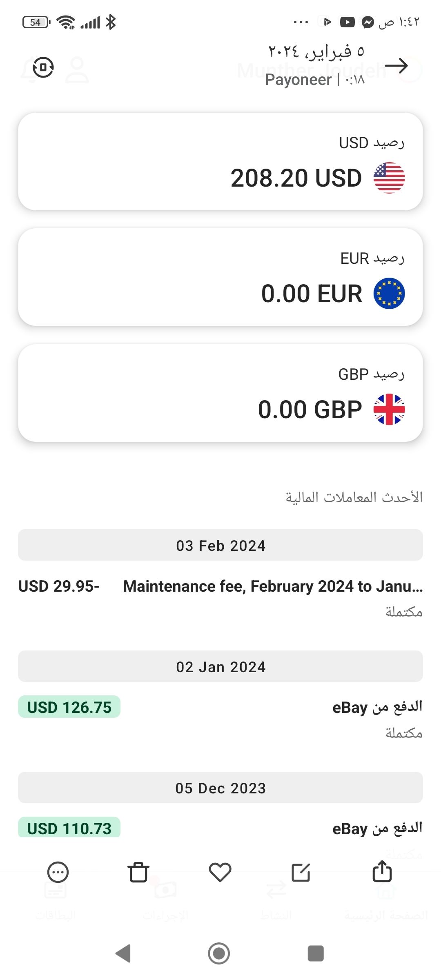The height and width of the screenshot is (980, 441).
Task: Tap the back arrow at top right
Action: pos(396,66)
